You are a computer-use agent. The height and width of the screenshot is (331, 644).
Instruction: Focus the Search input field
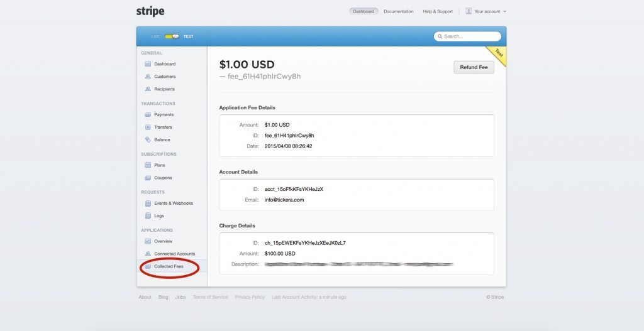(x=467, y=36)
